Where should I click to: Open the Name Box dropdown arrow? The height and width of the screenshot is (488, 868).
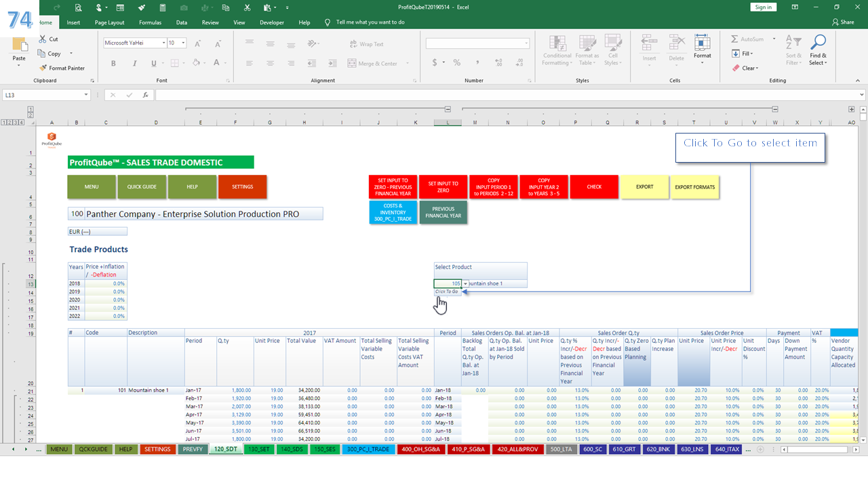[86, 95]
